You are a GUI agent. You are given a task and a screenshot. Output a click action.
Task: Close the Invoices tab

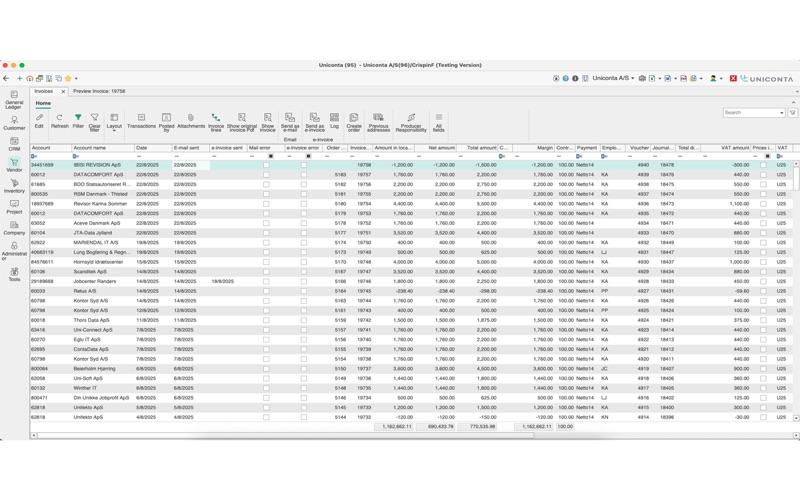[x=63, y=92]
